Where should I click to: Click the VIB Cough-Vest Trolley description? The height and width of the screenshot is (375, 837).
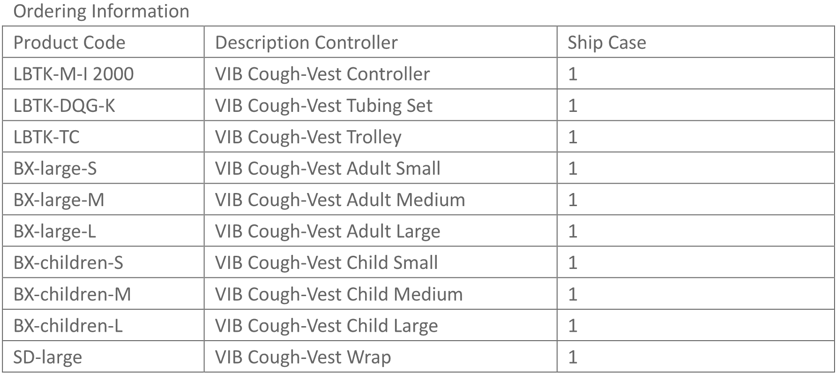click(308, 137)
